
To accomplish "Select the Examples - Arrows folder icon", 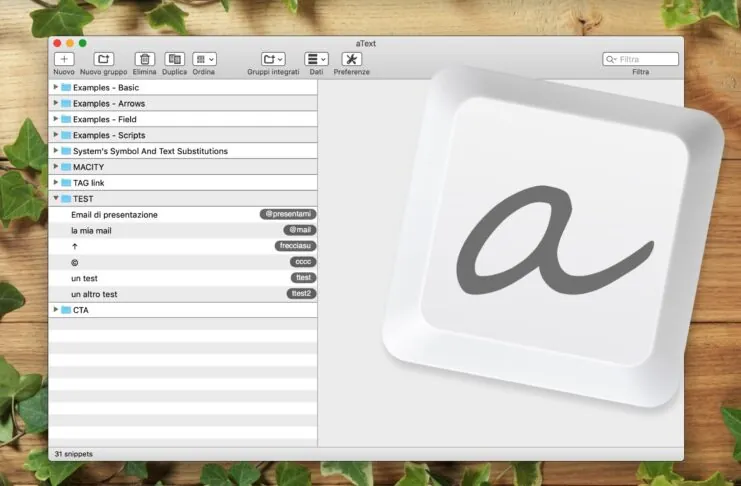I will [x=66, y=104].
